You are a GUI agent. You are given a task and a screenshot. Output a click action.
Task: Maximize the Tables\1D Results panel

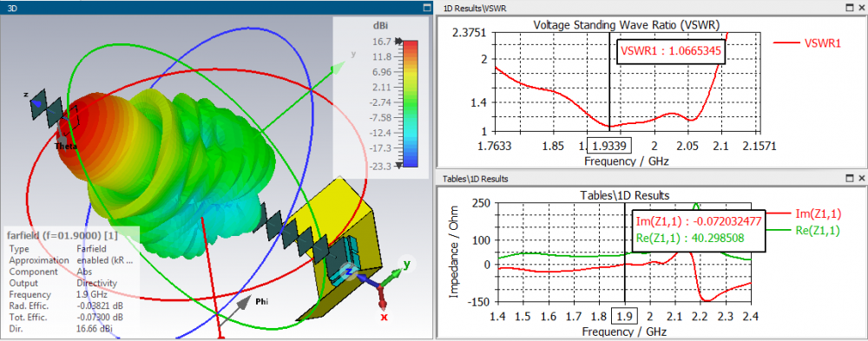851,179
